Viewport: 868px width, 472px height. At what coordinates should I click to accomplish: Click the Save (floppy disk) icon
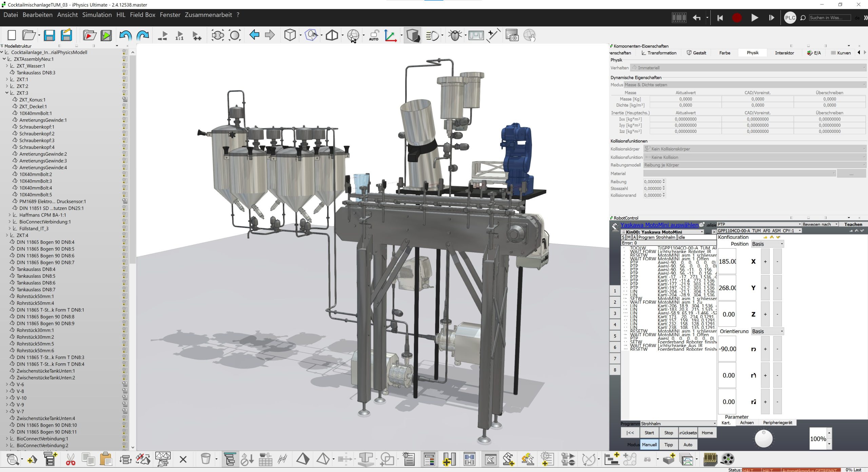[x=50, y=35]
